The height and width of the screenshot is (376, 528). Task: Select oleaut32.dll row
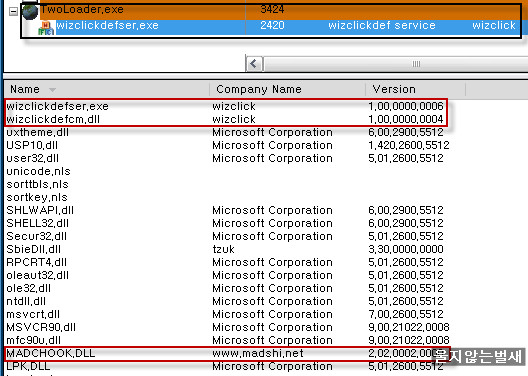click(x=226, y=275)
